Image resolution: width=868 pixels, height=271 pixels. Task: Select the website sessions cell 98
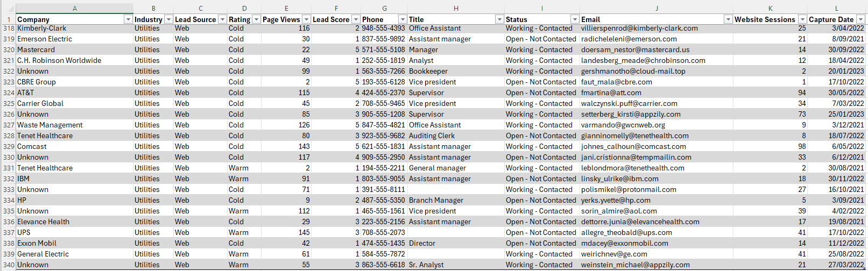coord(770,146)
